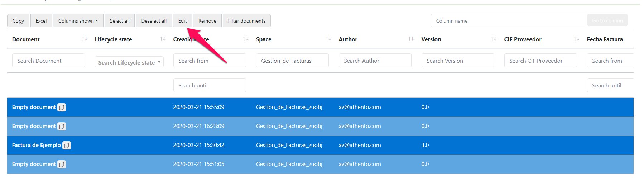Open the Columns shown dropdown

[x=78, y=21]
